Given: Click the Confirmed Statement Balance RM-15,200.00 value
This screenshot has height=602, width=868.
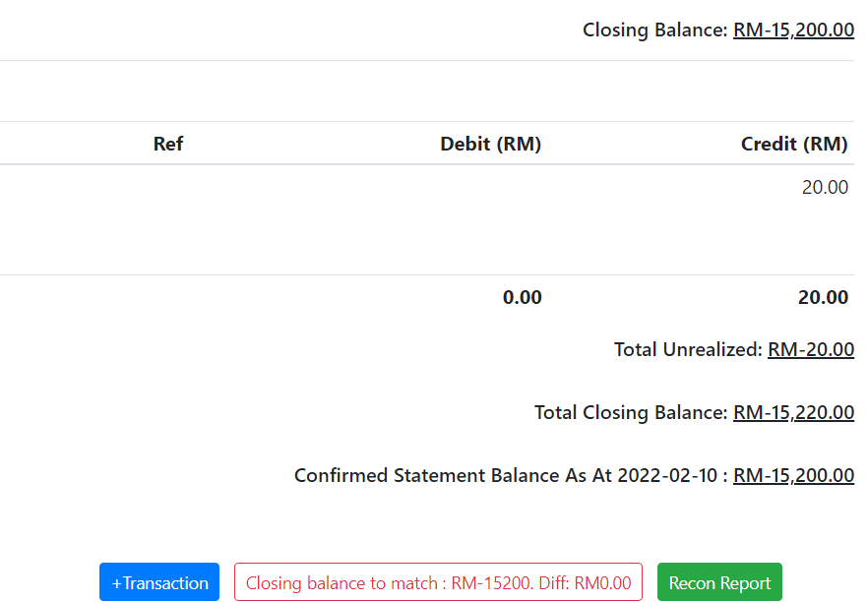Looking at the screenshot, I should point(793,476).
